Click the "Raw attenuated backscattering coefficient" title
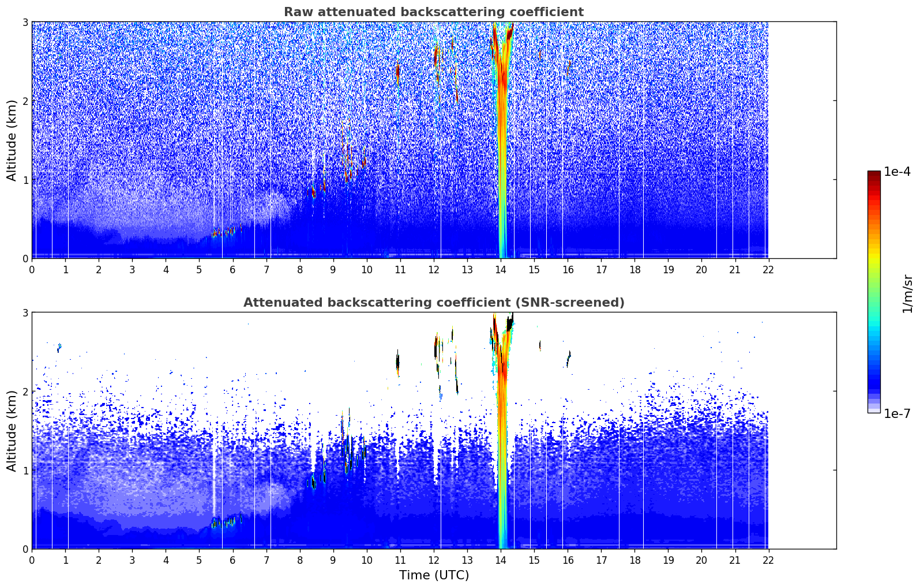920x588 pixels. coord(433,12)
